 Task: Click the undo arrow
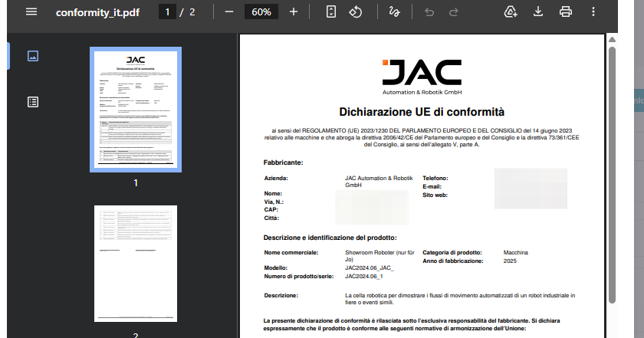pos(429,12)
